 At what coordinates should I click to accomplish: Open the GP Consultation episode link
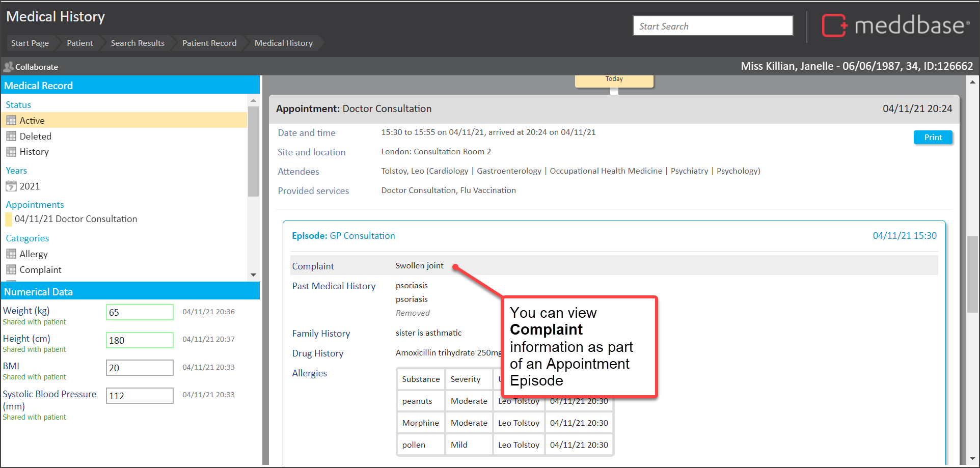[362, 236]
